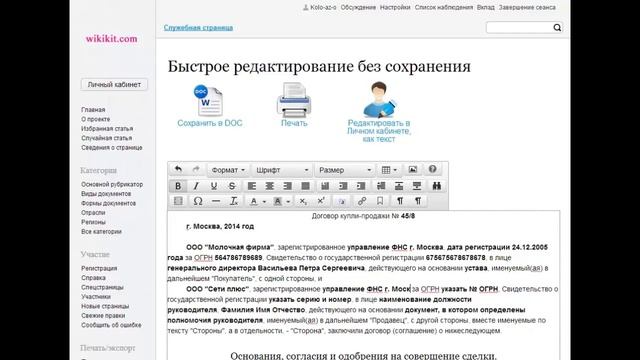Open Список наблюдения in top menu
This screenshot has height=360, width=640.
click(444, 7)
